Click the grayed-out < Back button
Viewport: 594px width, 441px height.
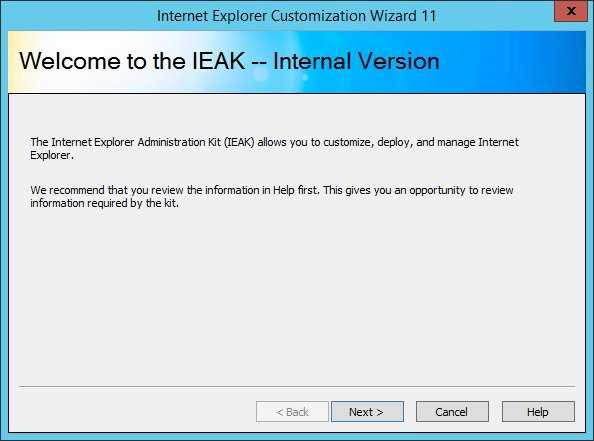pyautogui.click(x=292, y=411)
